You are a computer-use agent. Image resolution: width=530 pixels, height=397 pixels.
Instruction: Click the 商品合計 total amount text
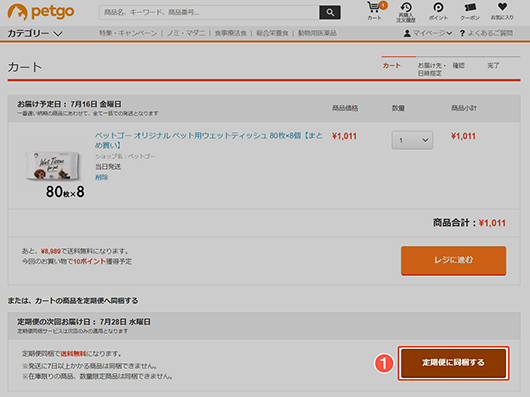pyautogui.click(x=469, y=223)
